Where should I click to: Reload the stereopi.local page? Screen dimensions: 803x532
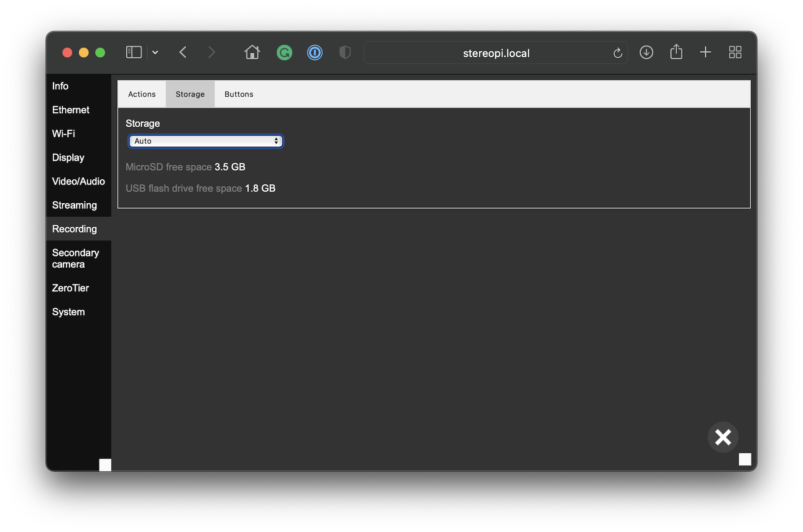[617, 53]
